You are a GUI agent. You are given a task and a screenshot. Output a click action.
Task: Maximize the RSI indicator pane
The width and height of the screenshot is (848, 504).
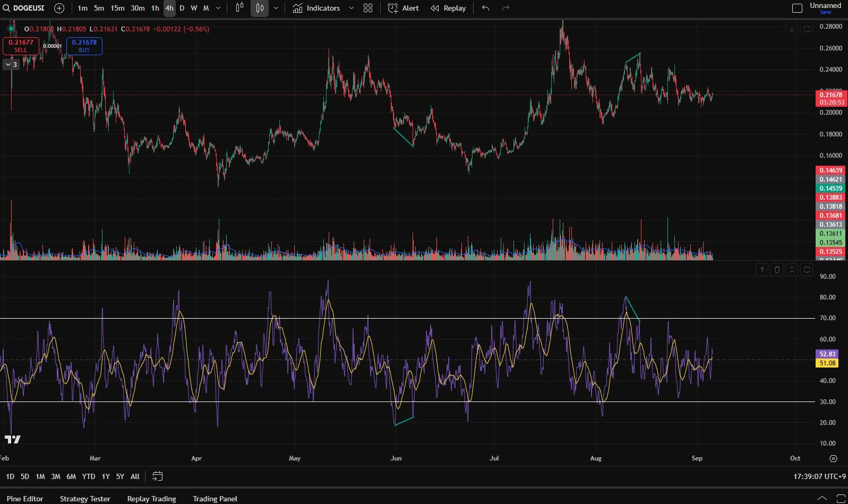pos(807,270)
